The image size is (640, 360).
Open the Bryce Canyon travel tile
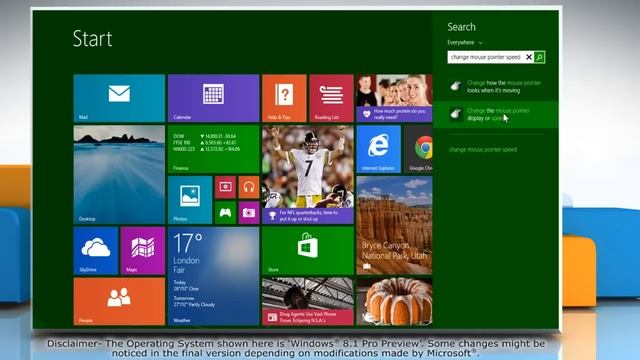394,225
